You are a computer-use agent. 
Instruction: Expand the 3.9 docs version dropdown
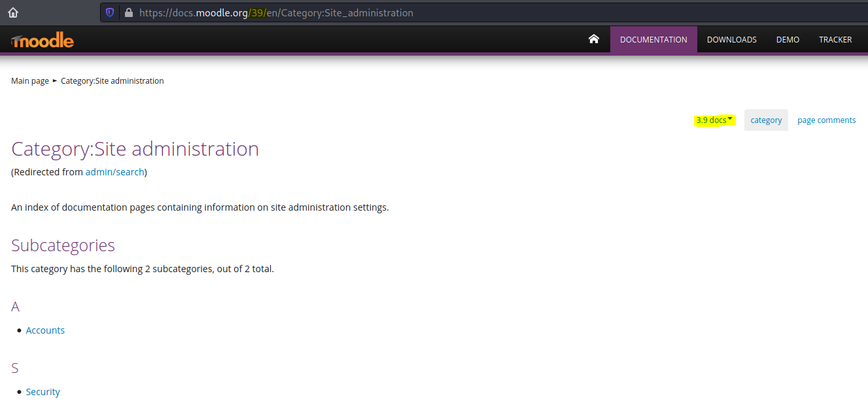coord(714,120)
